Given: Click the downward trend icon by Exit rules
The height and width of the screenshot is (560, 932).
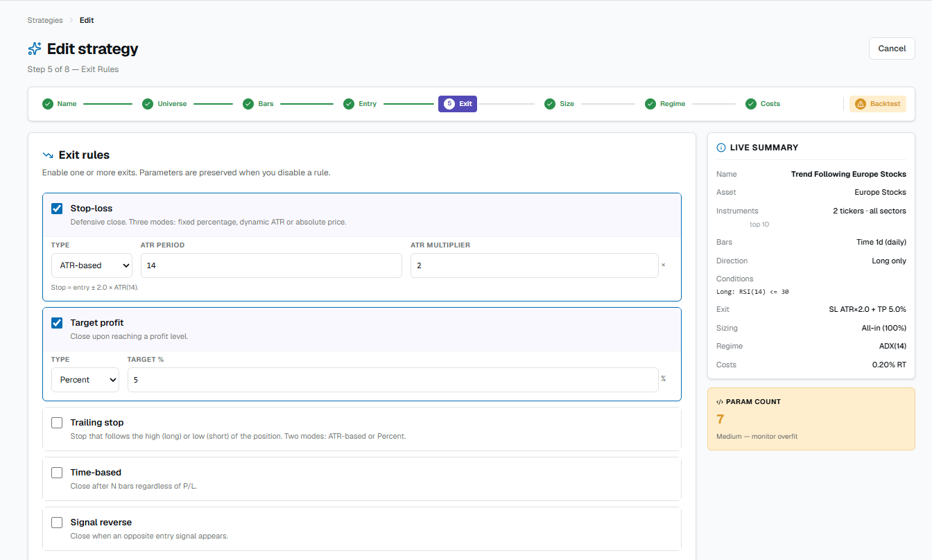Looking at the screenshot, I should [x=48, y=155].
